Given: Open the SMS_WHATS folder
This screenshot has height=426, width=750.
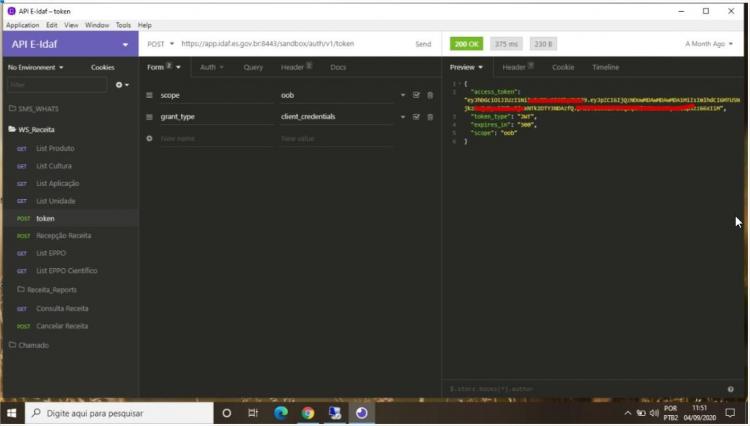Looking at the screenshot, I should click(34, 109).
